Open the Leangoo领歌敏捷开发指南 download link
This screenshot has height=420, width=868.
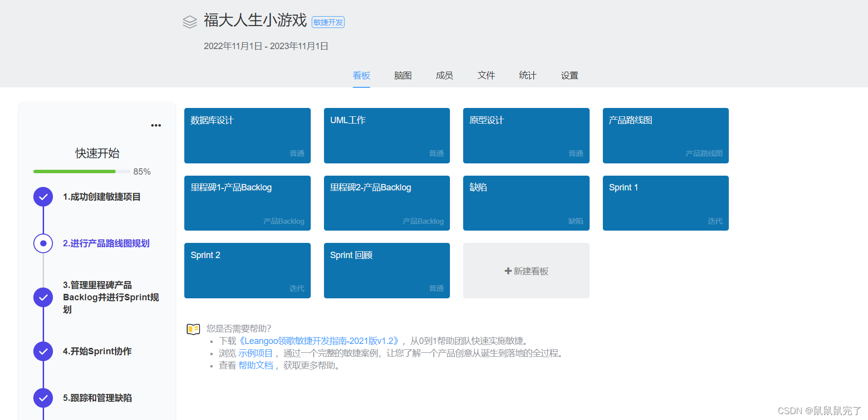[x=319, y=341]
